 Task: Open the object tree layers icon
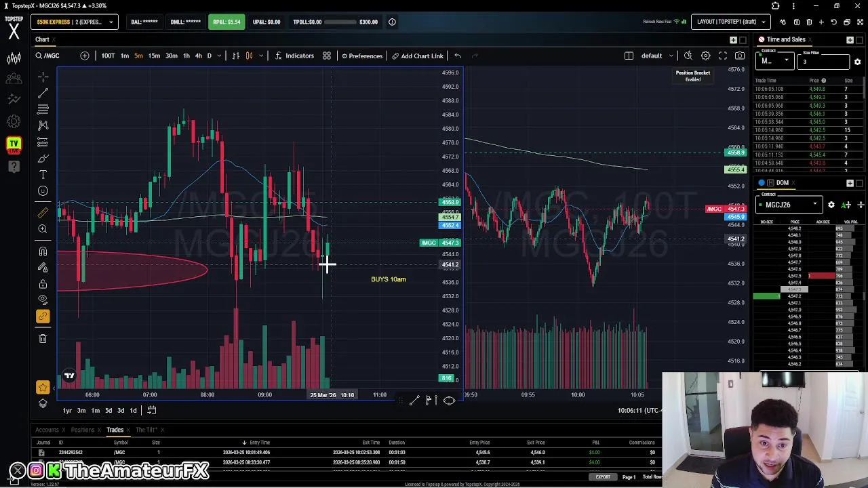click(x=43, y=403)
